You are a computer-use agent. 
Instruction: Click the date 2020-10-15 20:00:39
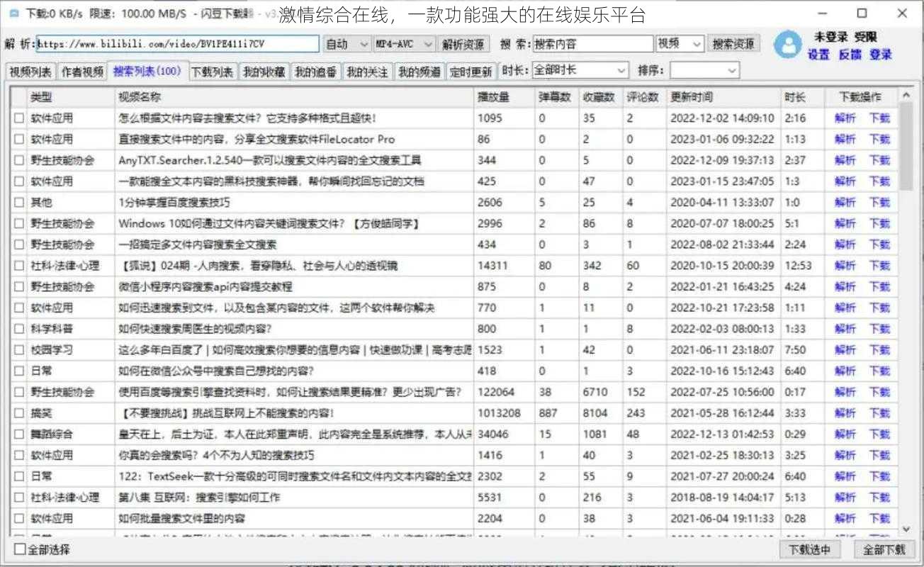[722, 266]
